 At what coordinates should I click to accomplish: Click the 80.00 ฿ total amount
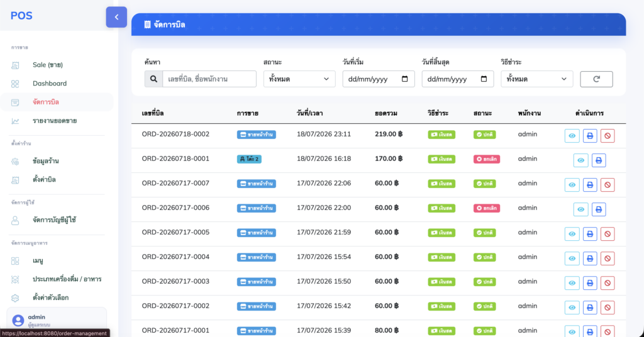click(x=387, y=331)
